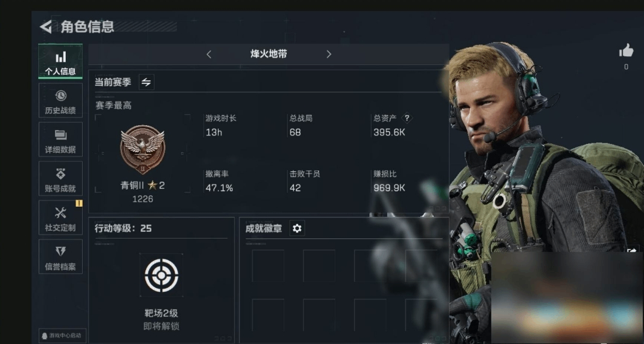Open the 个人信息 sidebar tab
Screen dimensions: 644x344
click(60, 61)
